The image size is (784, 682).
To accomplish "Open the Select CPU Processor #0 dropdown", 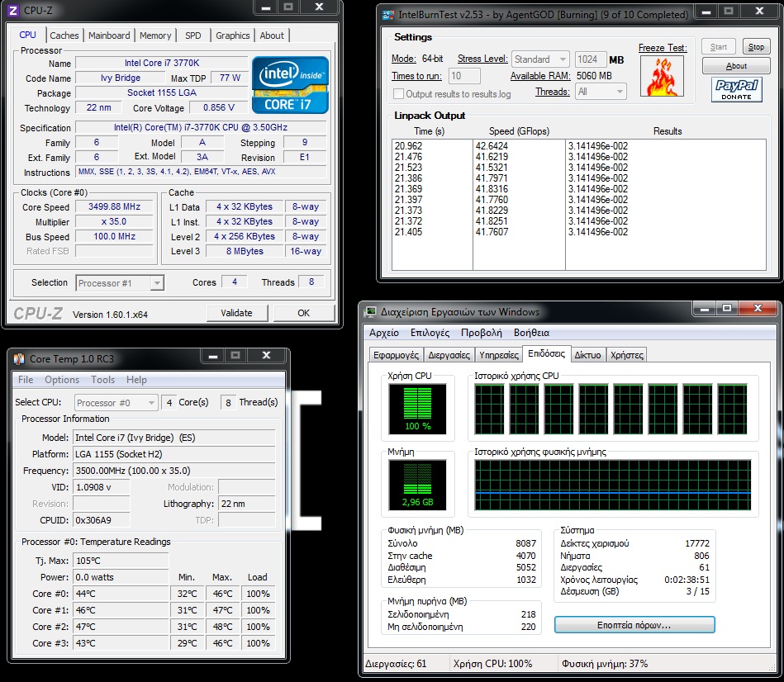I will point(116,403).
